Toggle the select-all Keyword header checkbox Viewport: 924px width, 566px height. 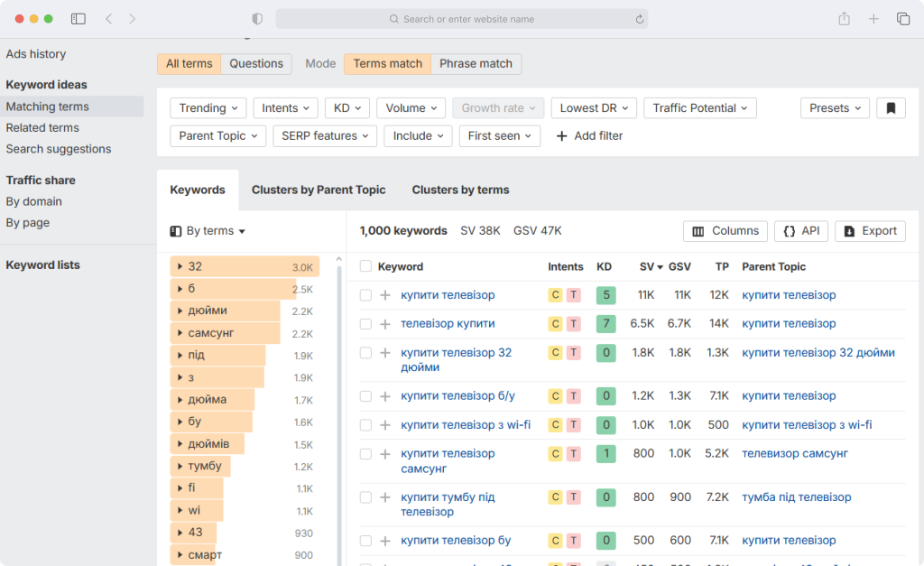(366, 266)
